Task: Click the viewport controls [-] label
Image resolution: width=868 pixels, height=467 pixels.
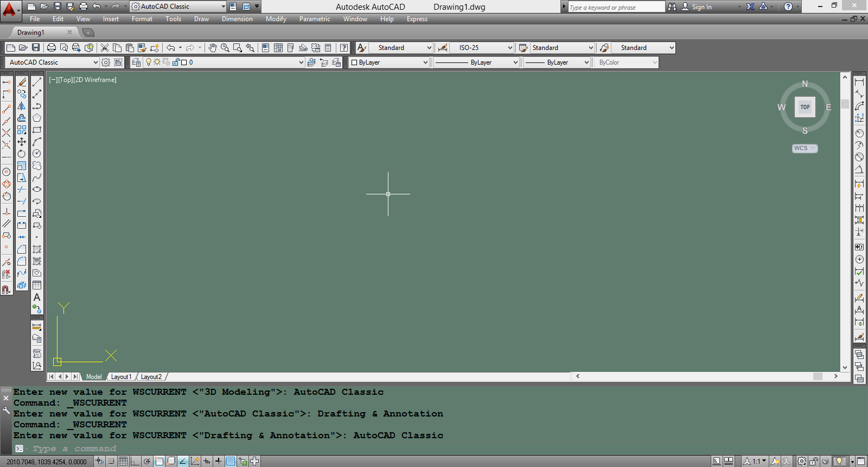Action: pyautogui.click(x=53, y=80)
